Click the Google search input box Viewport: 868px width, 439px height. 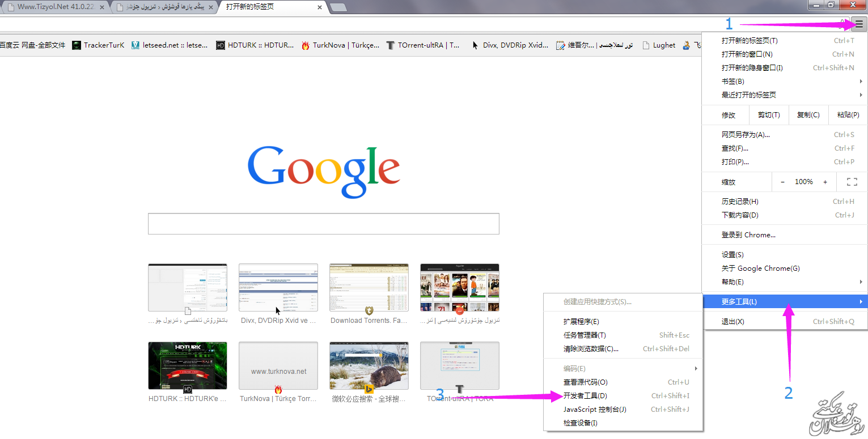point(323,224)
